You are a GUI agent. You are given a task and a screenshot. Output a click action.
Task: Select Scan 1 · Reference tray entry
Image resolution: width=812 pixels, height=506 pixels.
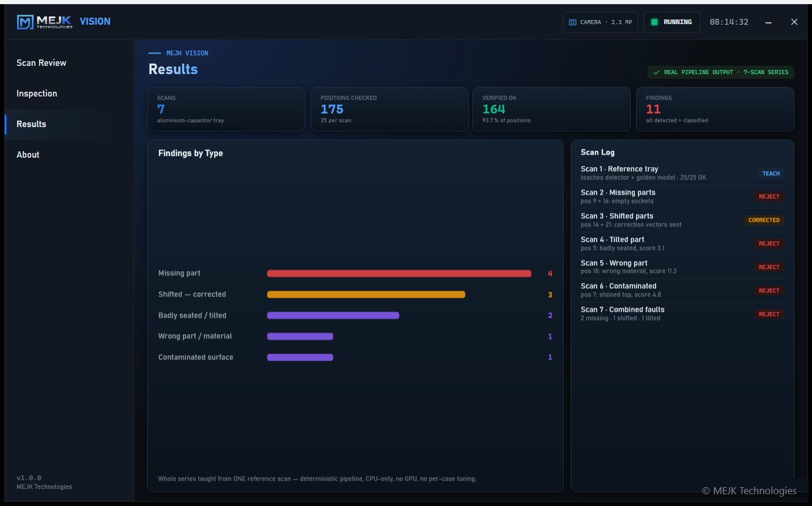(683, 173)
